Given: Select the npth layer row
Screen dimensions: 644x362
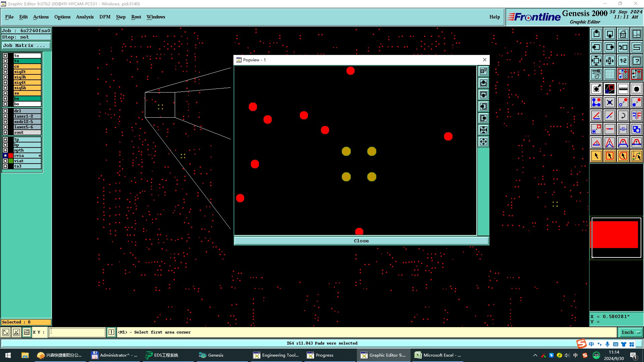Looking at the screenshot, I should [x=27, y=150].
